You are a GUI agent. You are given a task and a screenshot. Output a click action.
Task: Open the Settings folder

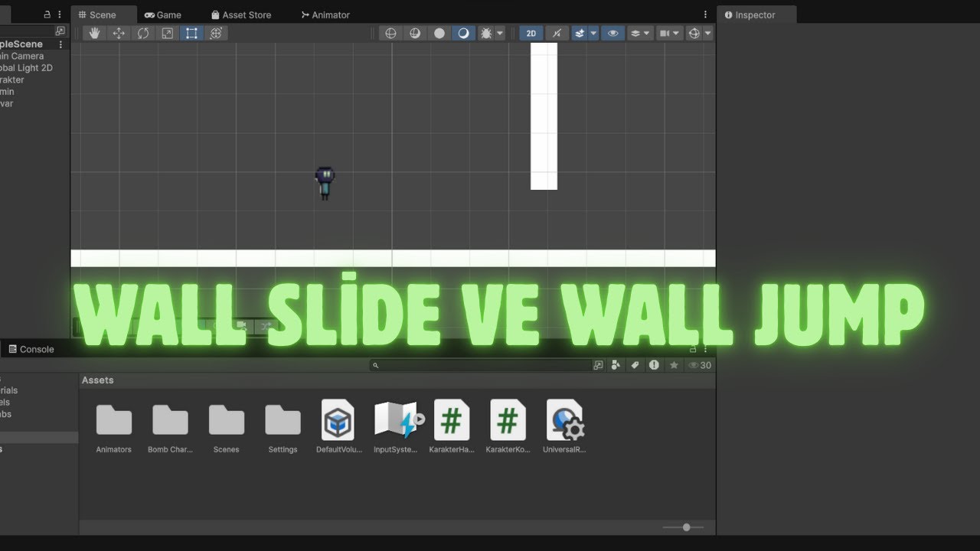[x=283, y=427]
